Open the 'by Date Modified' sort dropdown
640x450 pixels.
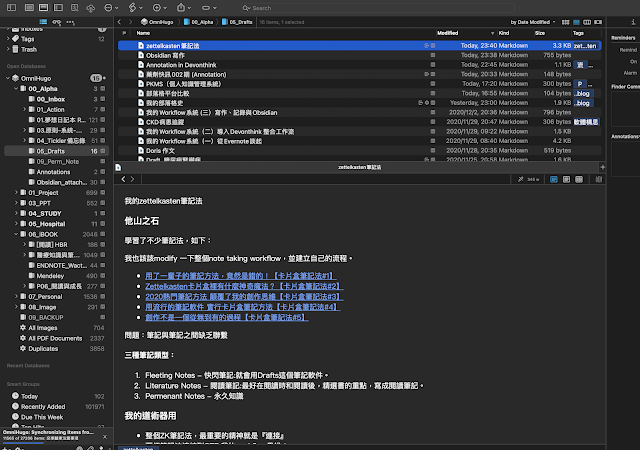[x=533, y=22]
